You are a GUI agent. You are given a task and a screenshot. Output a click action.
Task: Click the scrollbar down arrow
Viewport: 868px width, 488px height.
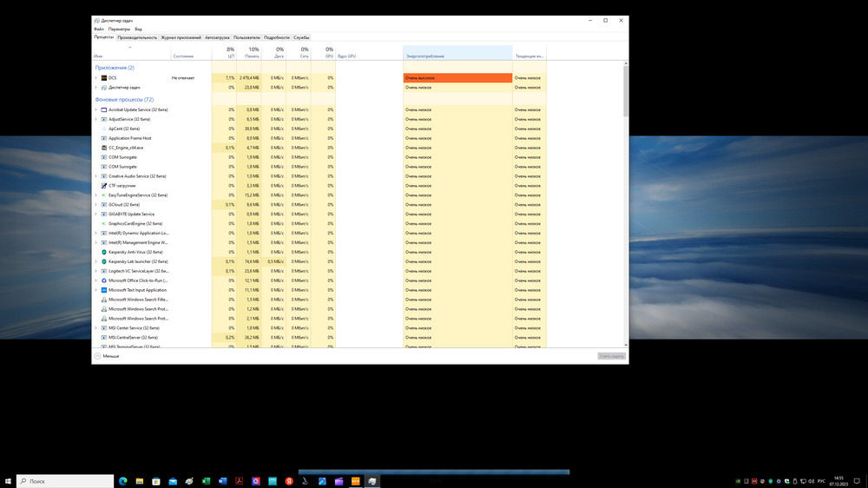point(626,345)
